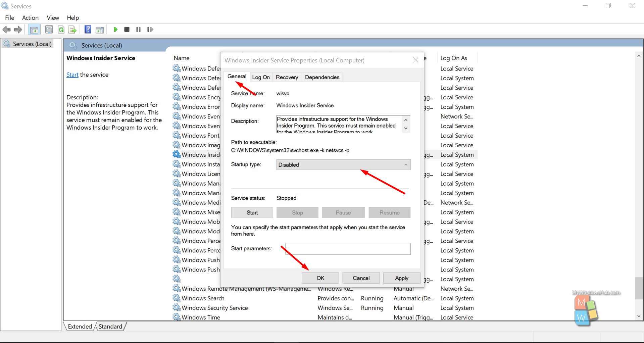The width and height of the screenshot is (644, 343).
Task: Click the Forward arrow toolbar icon
Action: pyautogui.click(x=18, y=30)
